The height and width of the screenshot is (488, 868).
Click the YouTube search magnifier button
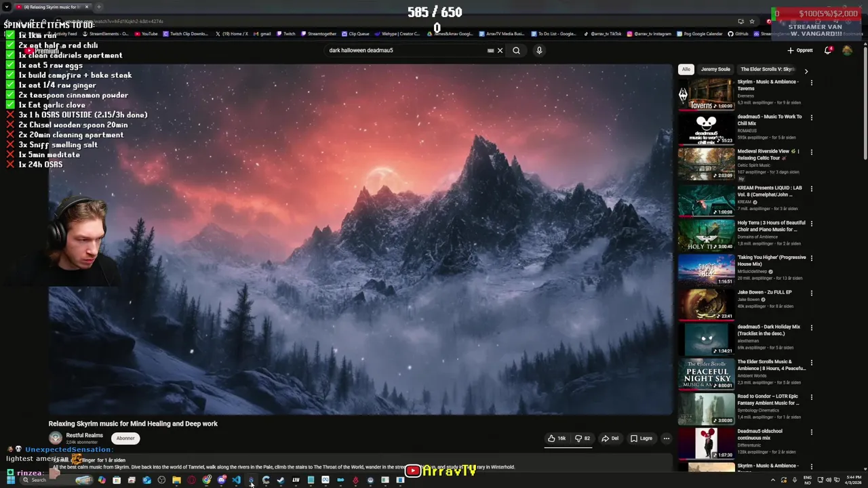click(x=516, y=50)
